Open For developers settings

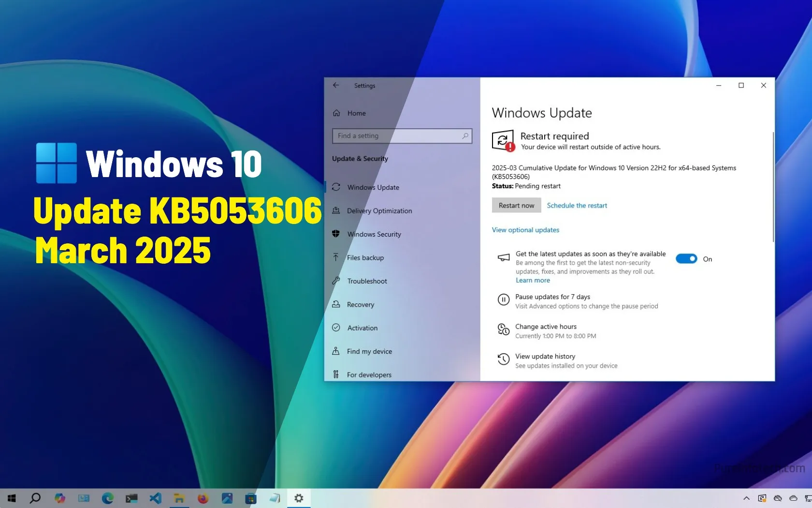[x=369, y=375]
